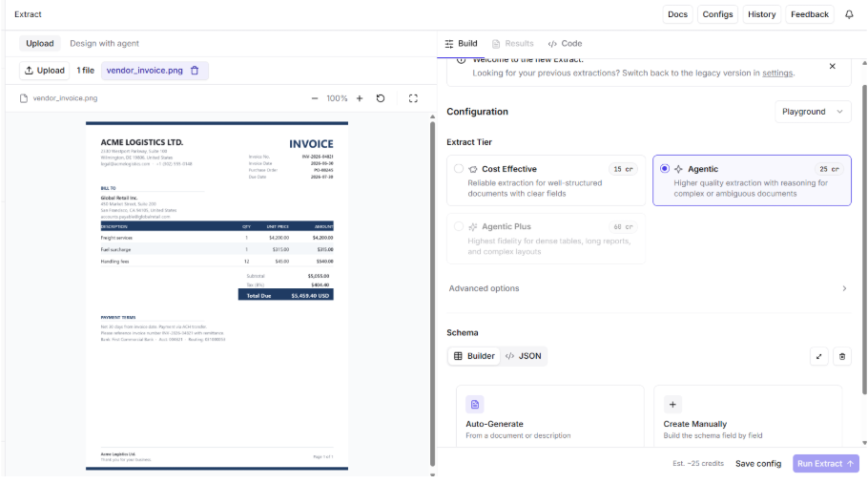Switch schema view to Builder

[474, 356]
